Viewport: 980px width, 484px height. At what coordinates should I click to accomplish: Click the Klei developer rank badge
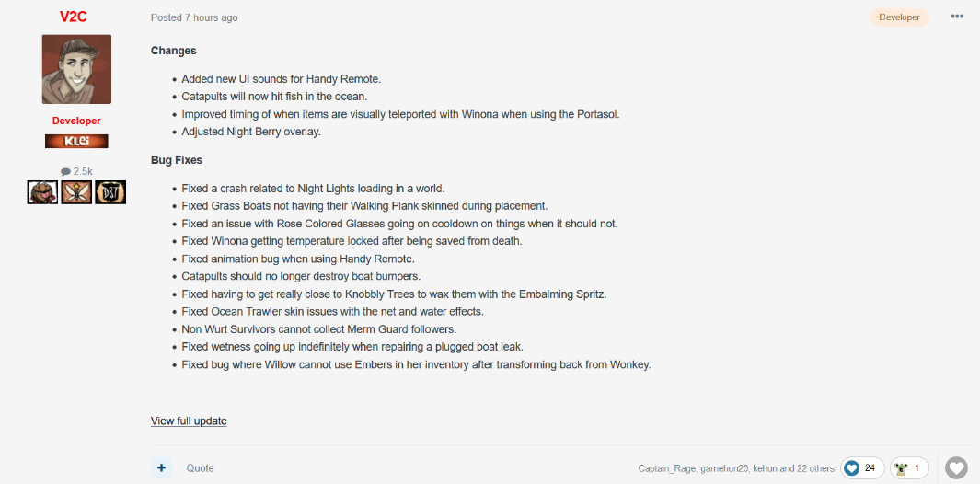(76, 142)
